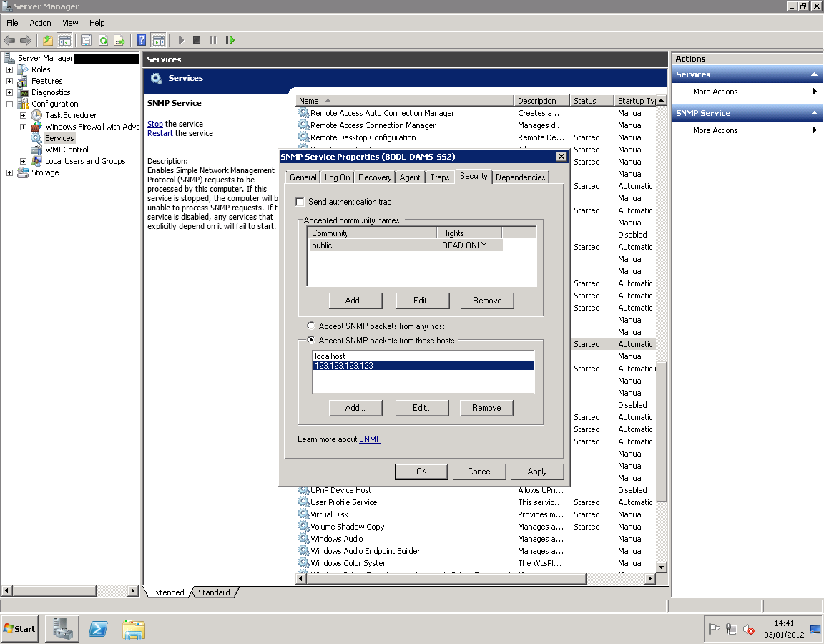Click the Pause Service icon
Screen dimensions: 824x644
tap(213, 40)
